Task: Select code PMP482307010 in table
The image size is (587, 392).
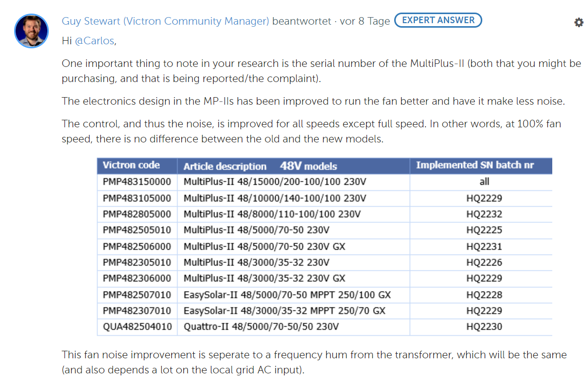Action: (x=137, y=311)
